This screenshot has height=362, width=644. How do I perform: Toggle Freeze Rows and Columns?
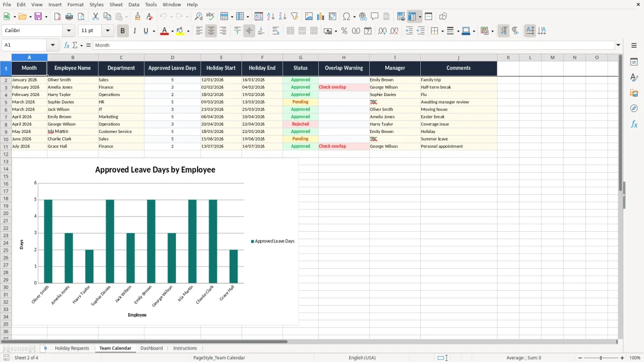point(412,17)
